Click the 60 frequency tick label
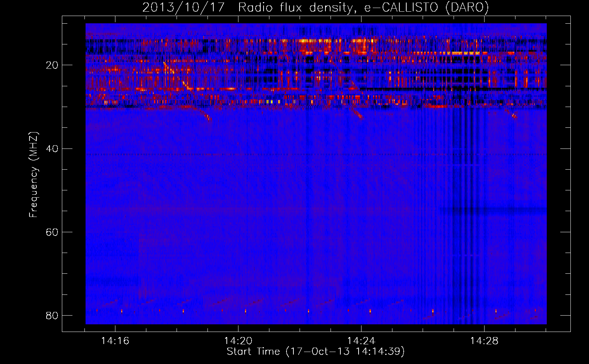This screenshot has width=589, height=364. [52, 232]
